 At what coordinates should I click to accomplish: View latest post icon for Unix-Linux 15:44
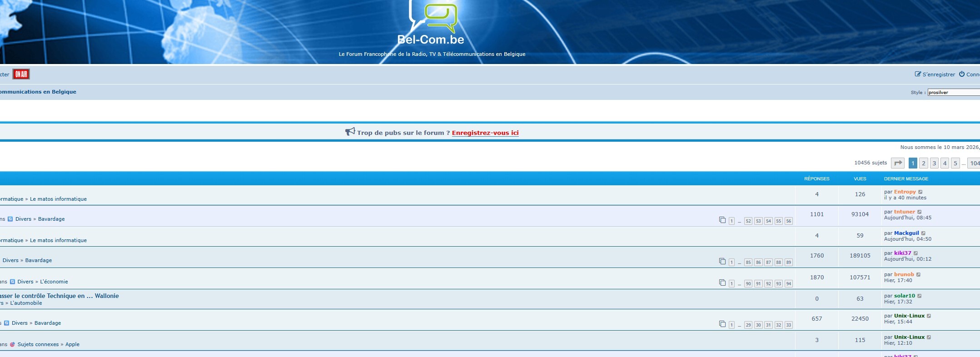[x=929, y=316]
